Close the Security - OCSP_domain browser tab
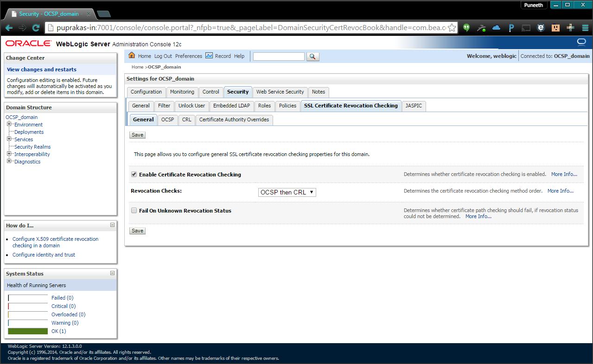The width and height of the screenshot is (593, 364). 89,14
